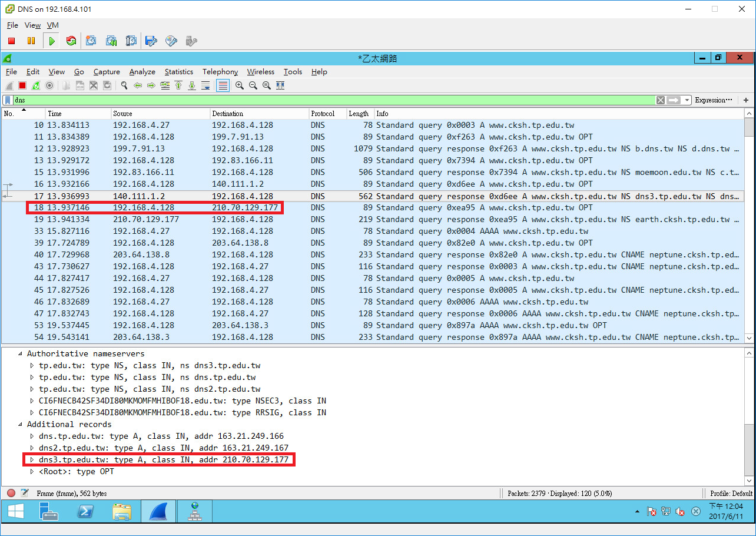Jump to the first packet

[x=178, y=85]
